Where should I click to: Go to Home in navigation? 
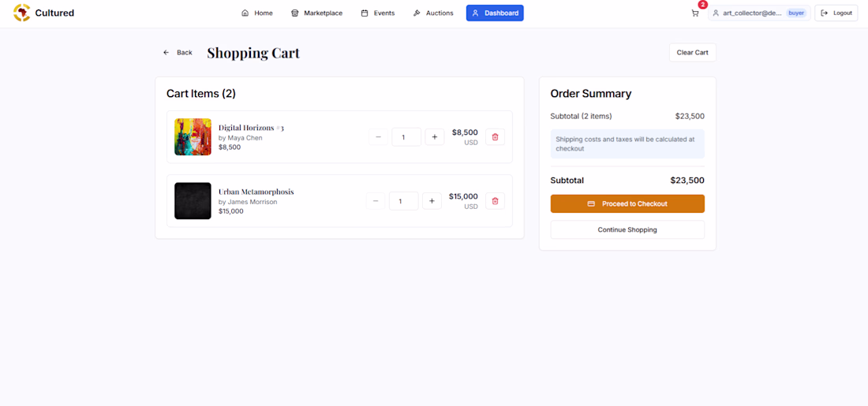(257, 13)
